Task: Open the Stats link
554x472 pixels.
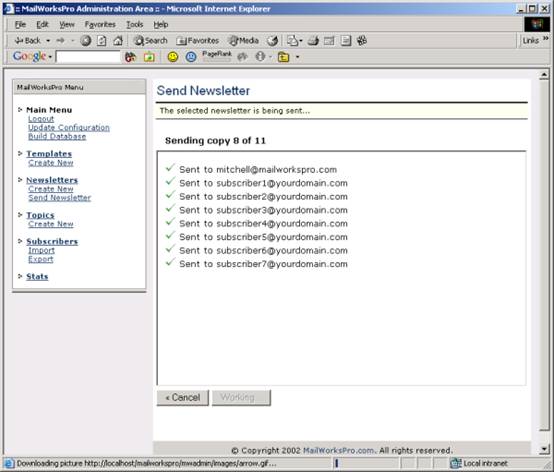Action: [37, 277]
